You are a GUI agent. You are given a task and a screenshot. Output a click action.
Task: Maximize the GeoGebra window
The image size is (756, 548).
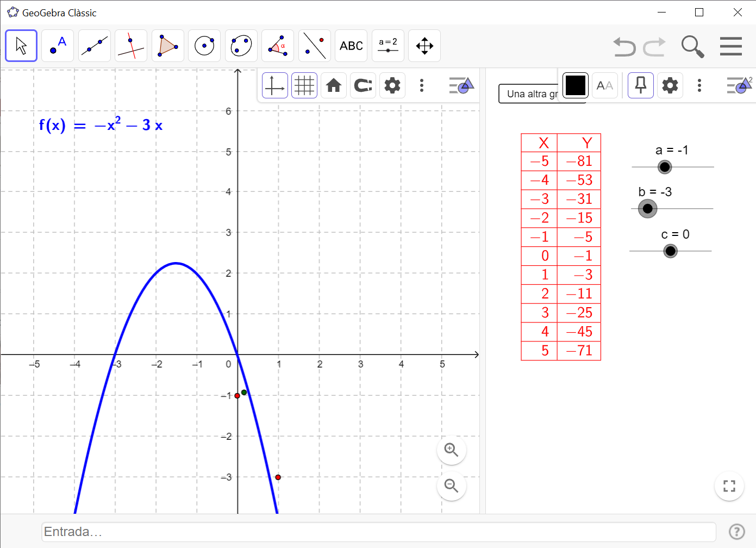(699, 12)
